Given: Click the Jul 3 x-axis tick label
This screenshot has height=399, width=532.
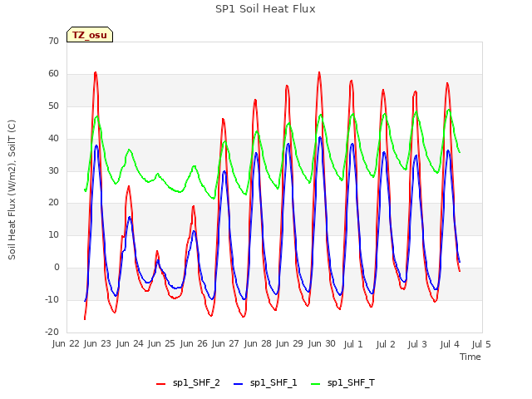Looking at the screenshot, I should click(417, 344).
